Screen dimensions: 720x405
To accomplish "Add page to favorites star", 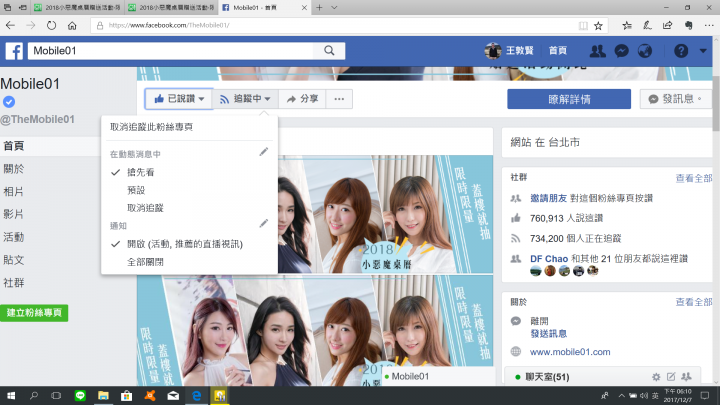I will pos(598,26).
